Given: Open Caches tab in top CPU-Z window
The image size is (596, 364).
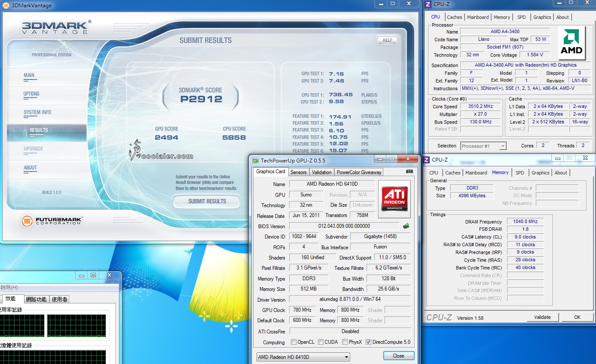Looking at the screenshot, I should click(454, 17).
